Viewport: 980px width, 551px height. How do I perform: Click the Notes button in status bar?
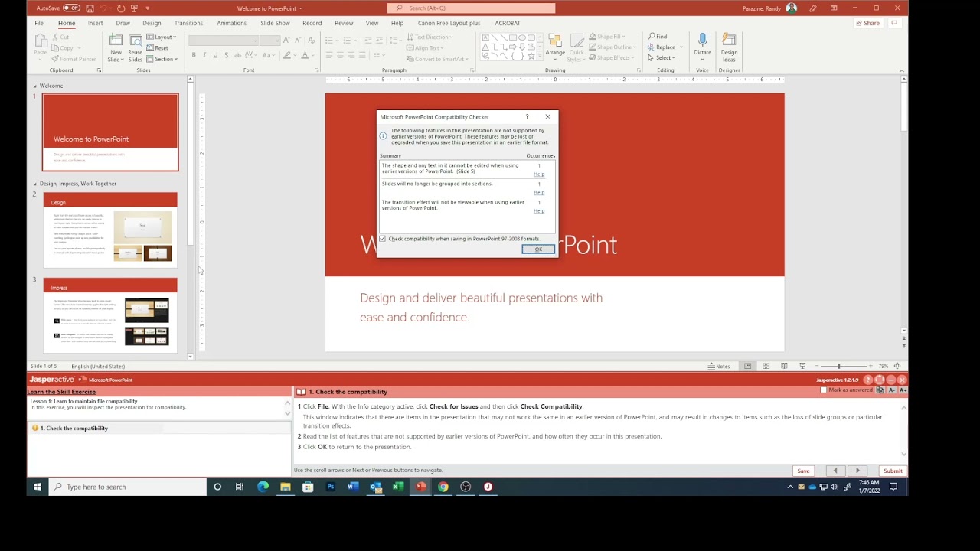click(719, 366)
